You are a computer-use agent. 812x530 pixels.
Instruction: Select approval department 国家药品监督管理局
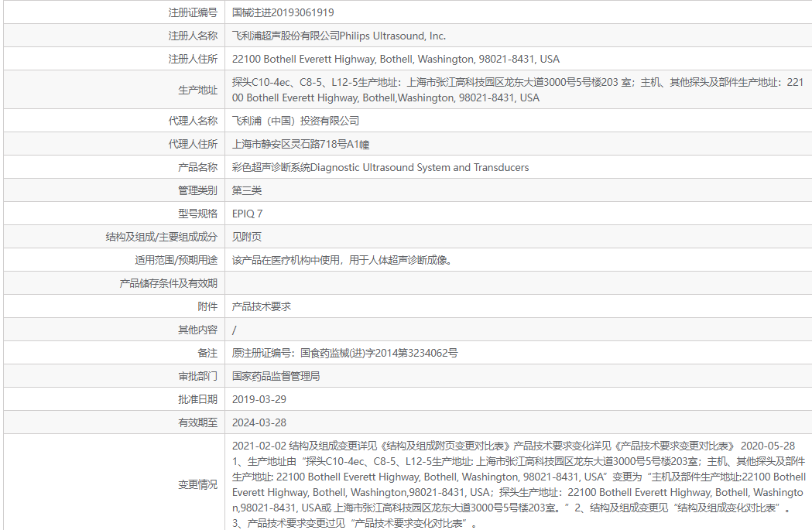pos(276,376)
